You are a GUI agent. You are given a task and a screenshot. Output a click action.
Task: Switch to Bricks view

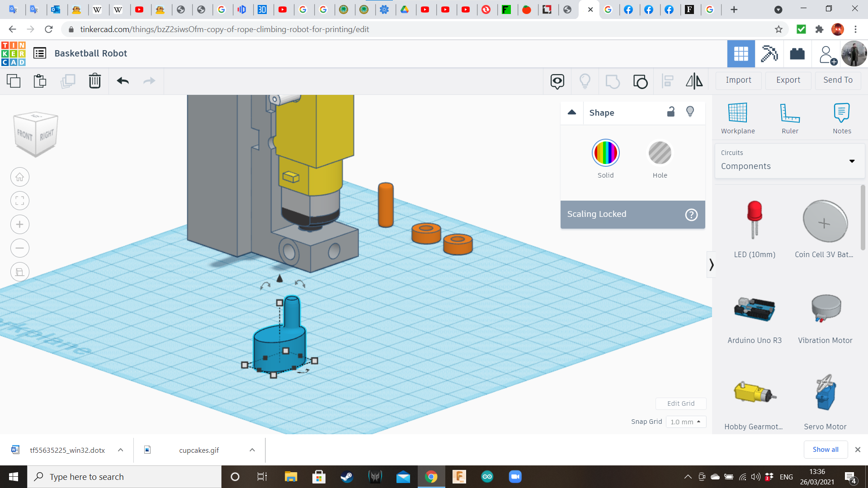click(x=797, y=54)
